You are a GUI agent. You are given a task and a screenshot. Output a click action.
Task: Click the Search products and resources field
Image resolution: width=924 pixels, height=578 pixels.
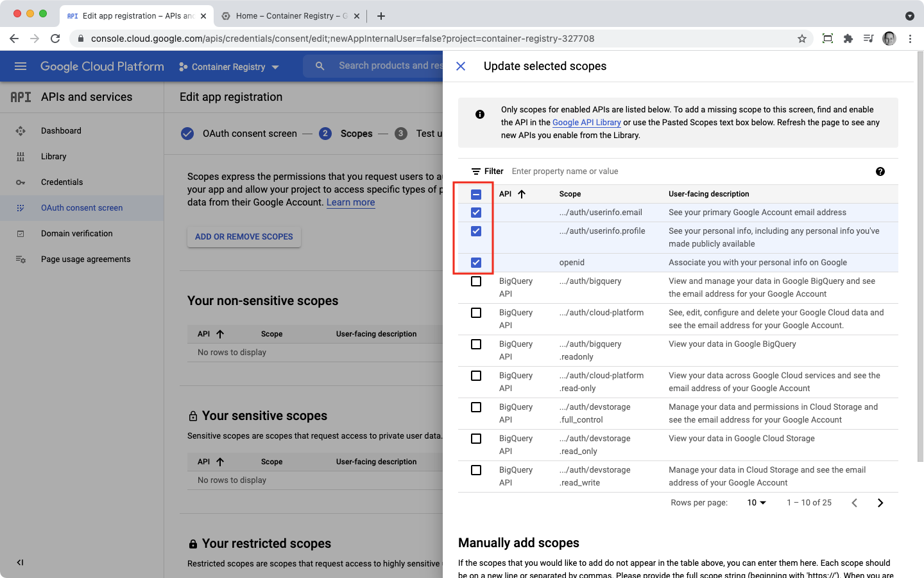pos(390,66)
